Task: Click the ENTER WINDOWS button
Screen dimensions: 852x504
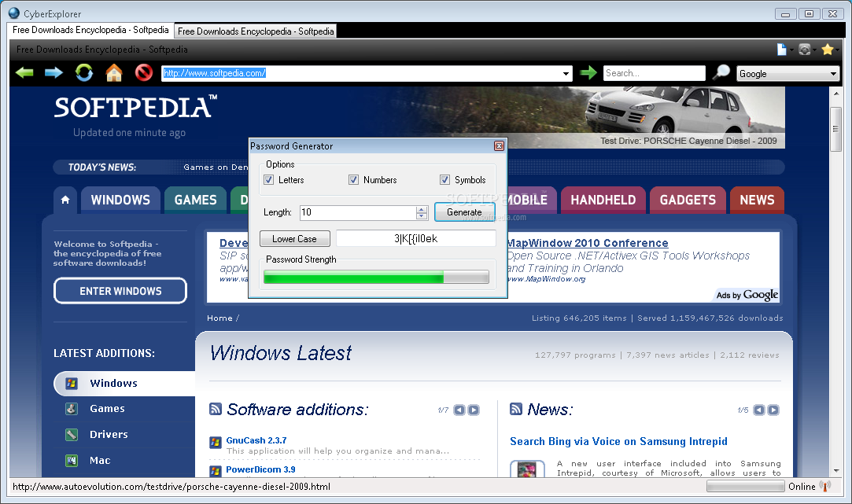Action: [120, 291]
